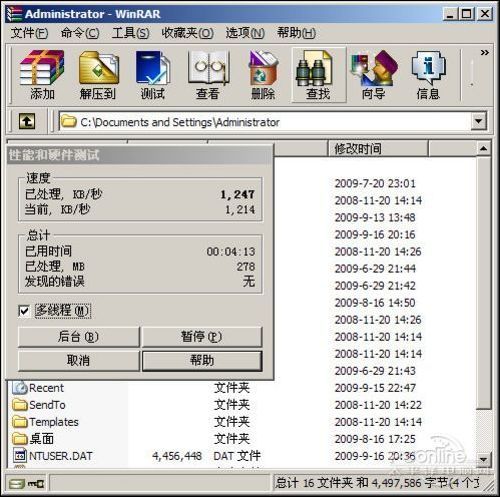Expand hidden toolbar buttons chevron
The image size is (500, 497).
click(484, 53)
